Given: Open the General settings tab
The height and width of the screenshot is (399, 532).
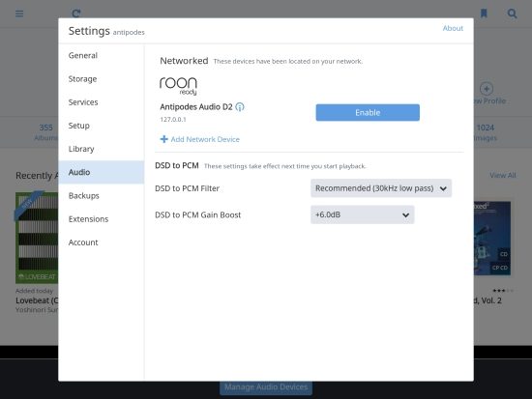Looking at the screenshot, I should pos(102,56).
